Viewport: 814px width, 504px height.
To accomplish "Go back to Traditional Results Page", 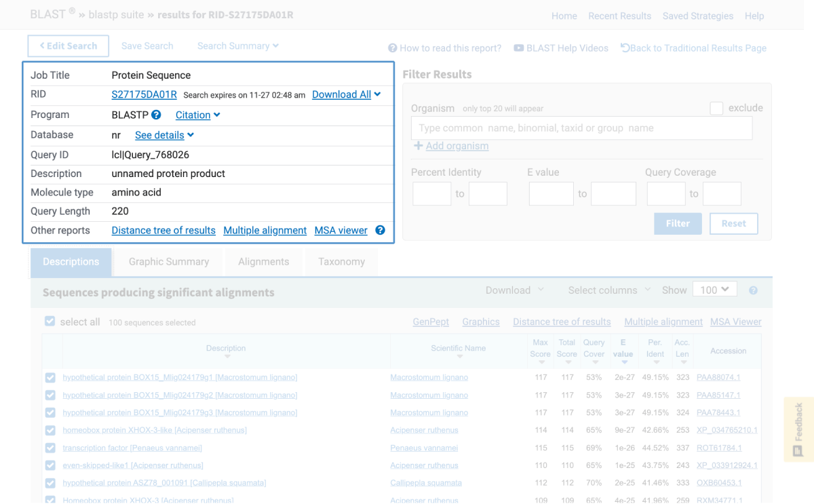I will coord(693,48).
